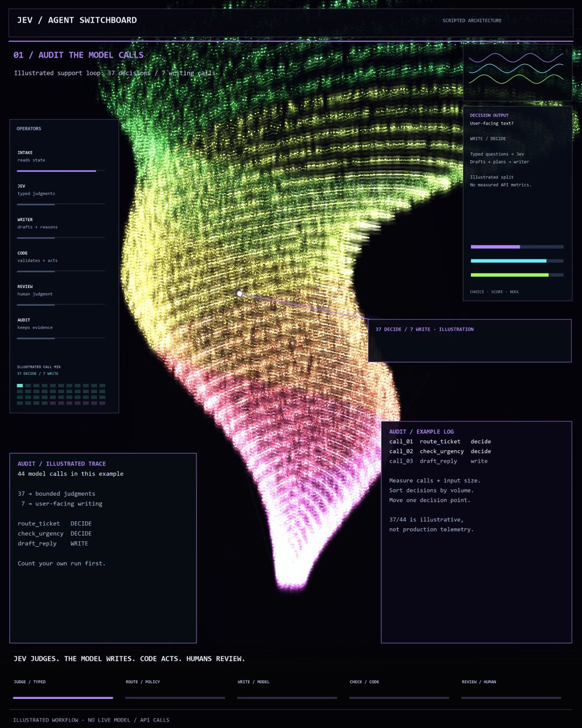
Task: Select the JEV operator entry
Action: click(61, 195)
